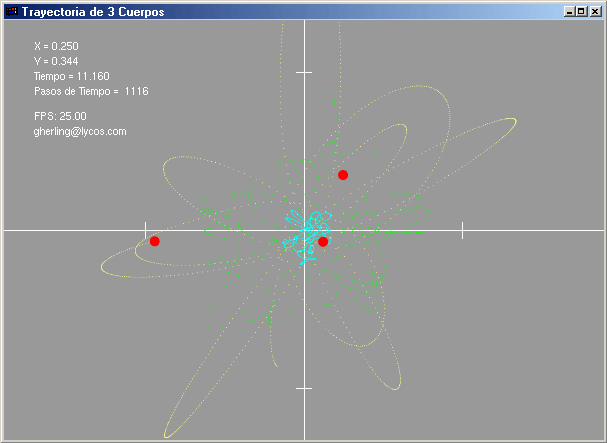Screen dimensions: 607x443
Task: Close the Trayectoria de 3 Cuerpos window
Action: [x=595, y=12]
